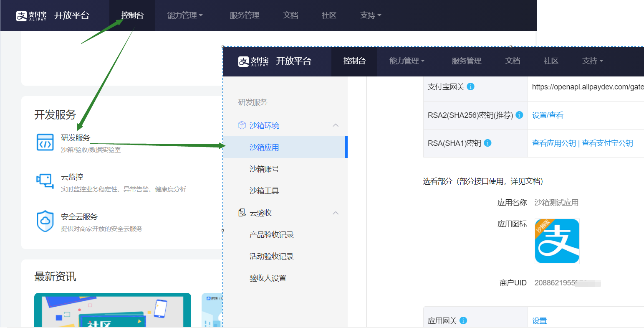Viewport: 644px width, 328px height.
Task: Click 设置/查看 link for RSA2 key
Action: pyautogui.click(x=548, y=115)
